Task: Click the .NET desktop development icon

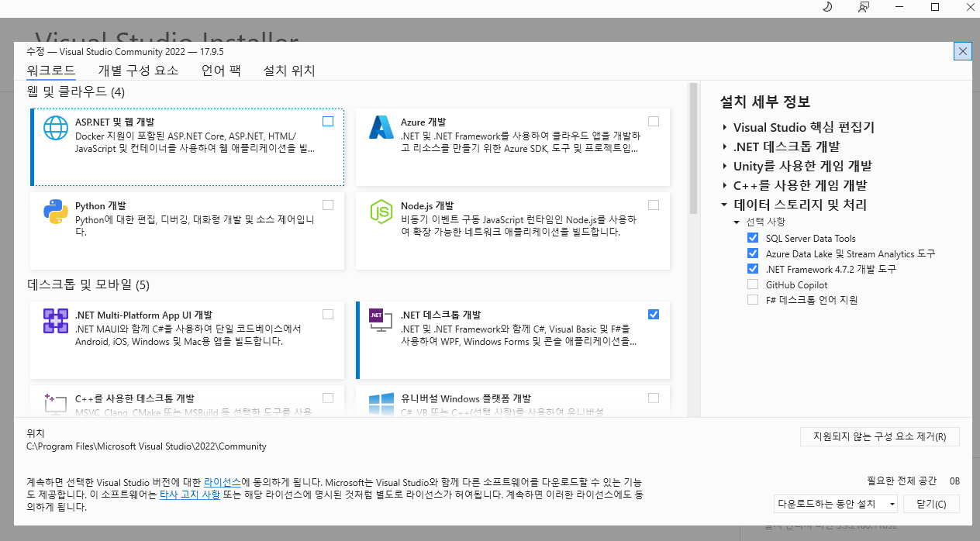Action: pyautogui.click(x=381, y=320)
